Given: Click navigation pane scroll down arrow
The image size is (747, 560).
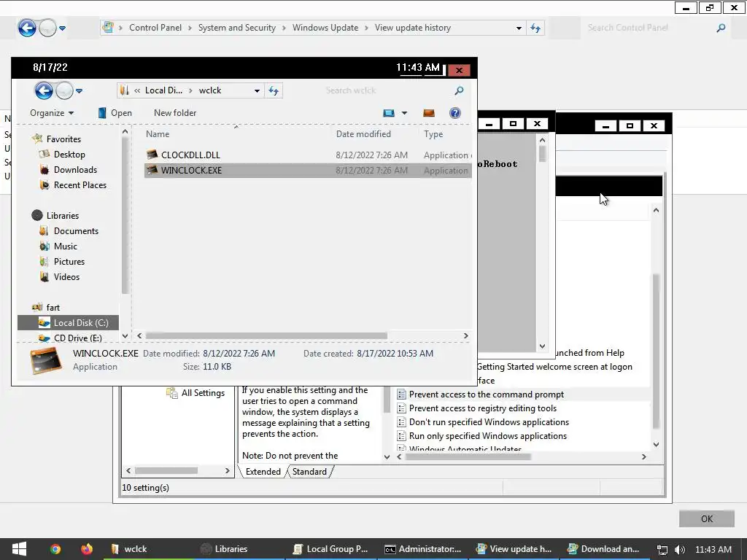Looking at the screenshot, I should pyautogui.click(x=125, y=335).
